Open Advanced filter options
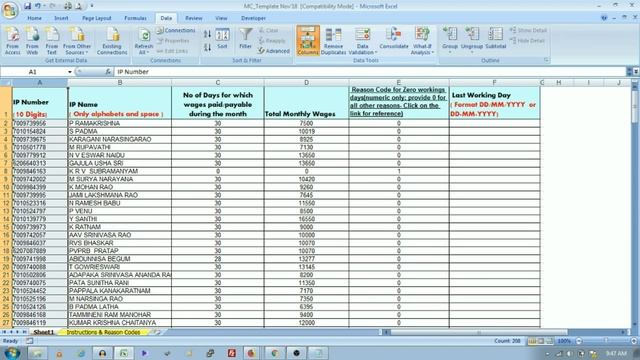This screenshot has height=360, width=640. (x=273, y=51)
